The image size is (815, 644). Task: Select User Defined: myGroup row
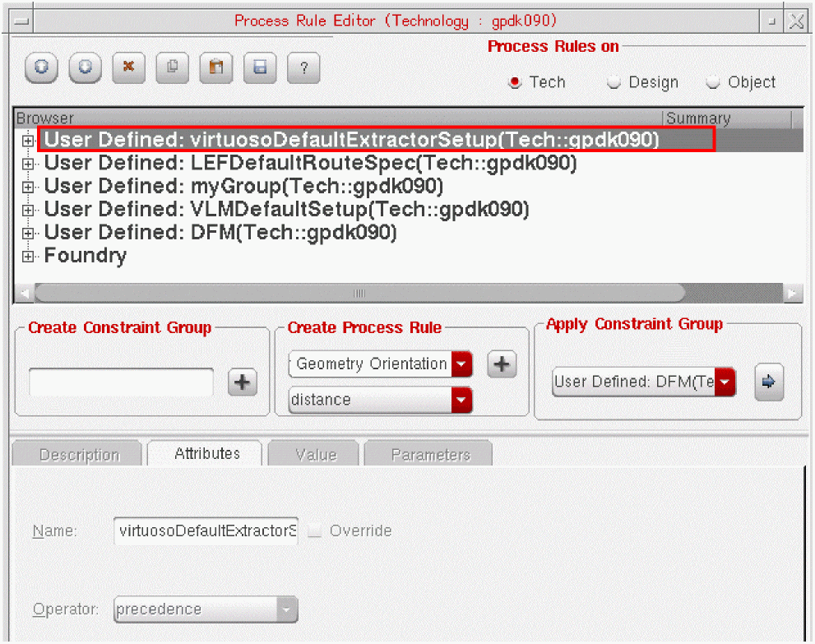pos(243,187)
